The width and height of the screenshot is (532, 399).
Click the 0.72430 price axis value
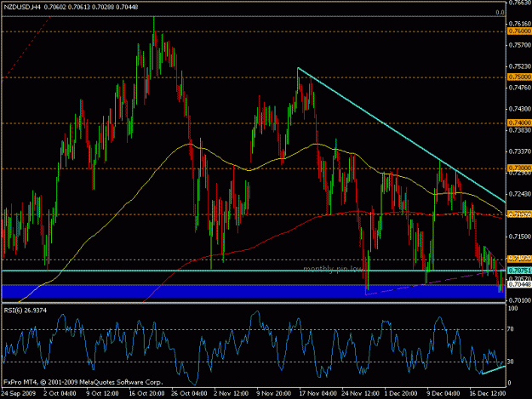click(x=519, y=194)
